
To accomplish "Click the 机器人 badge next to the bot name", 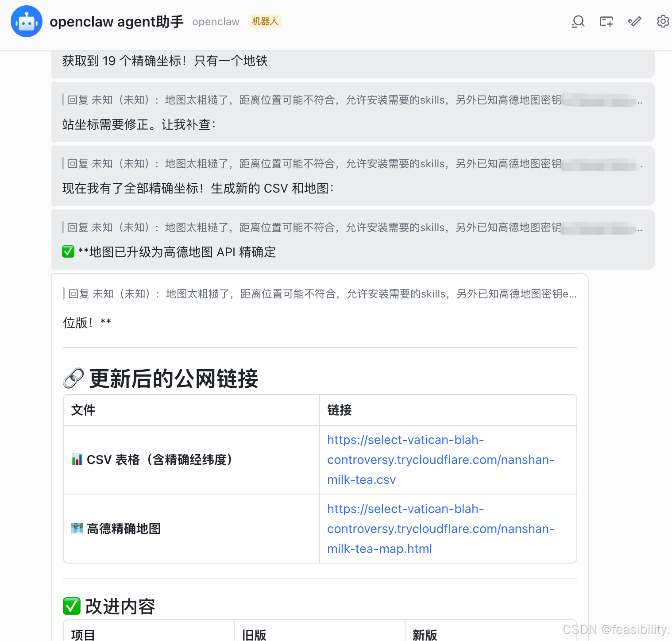I will (265, 21).
